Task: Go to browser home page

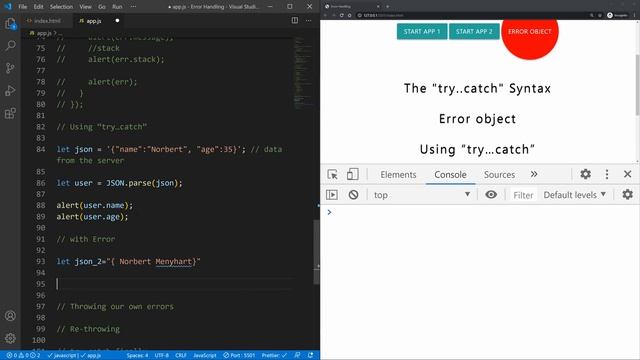Action: [x=349, y=15]
